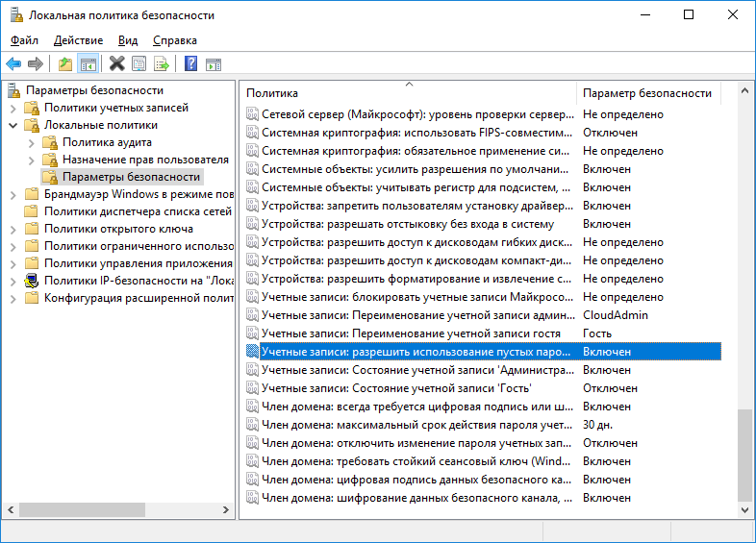Select Переименование учетной записи гостя policy
Image resolution: width=756 pixels, height=543 pixels.
483,333
